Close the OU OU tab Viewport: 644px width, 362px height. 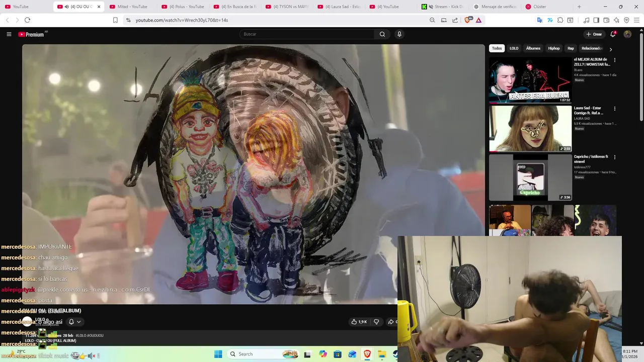[x=99, y=7]
